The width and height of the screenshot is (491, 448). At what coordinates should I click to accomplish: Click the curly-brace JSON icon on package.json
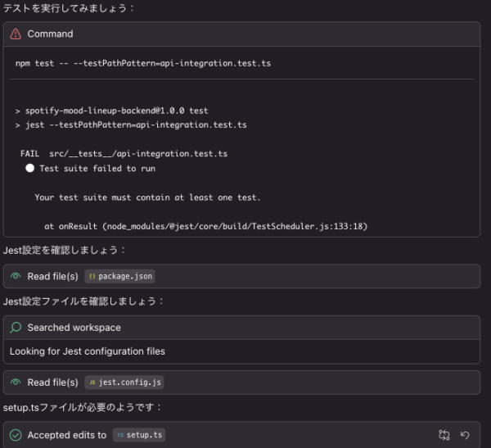(x=92, y=276)
